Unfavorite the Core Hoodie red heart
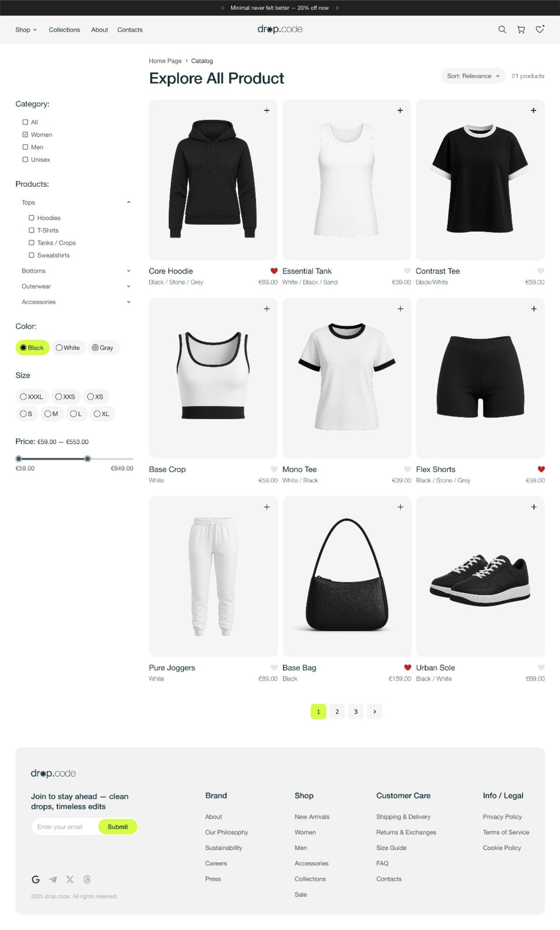The height and width of the screenshot is (930, 560). pos(274,271)
